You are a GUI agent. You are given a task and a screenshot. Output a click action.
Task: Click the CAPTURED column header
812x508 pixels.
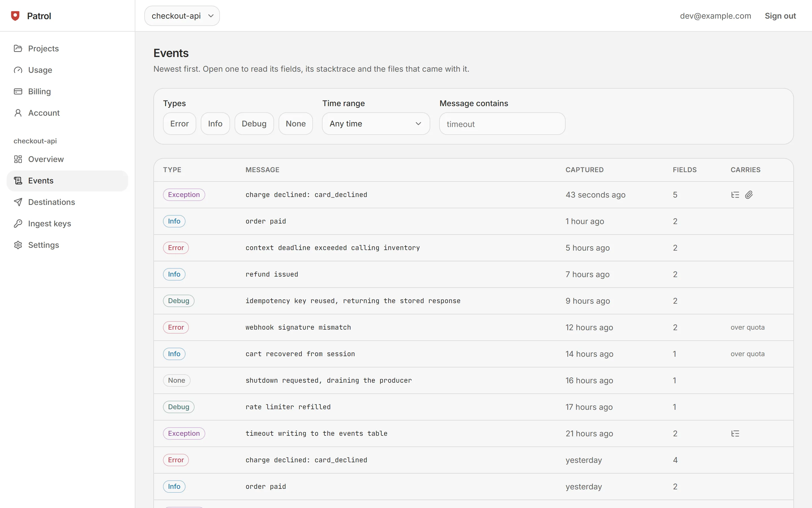pyautogui.click(x=584, y=170)
